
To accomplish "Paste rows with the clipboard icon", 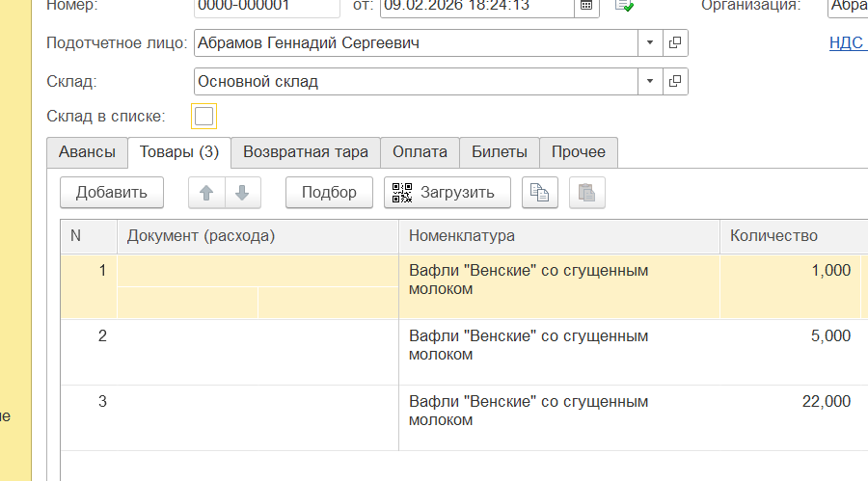I will click(586, 193).
